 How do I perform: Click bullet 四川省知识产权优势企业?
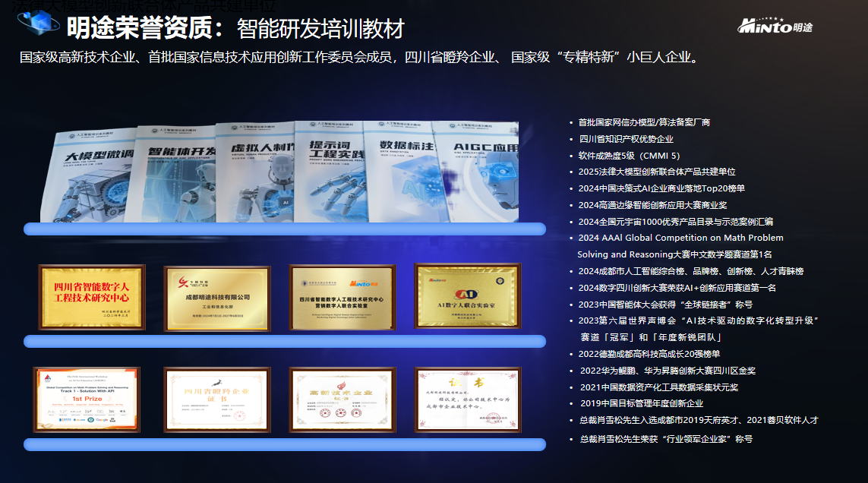point(626,139)
